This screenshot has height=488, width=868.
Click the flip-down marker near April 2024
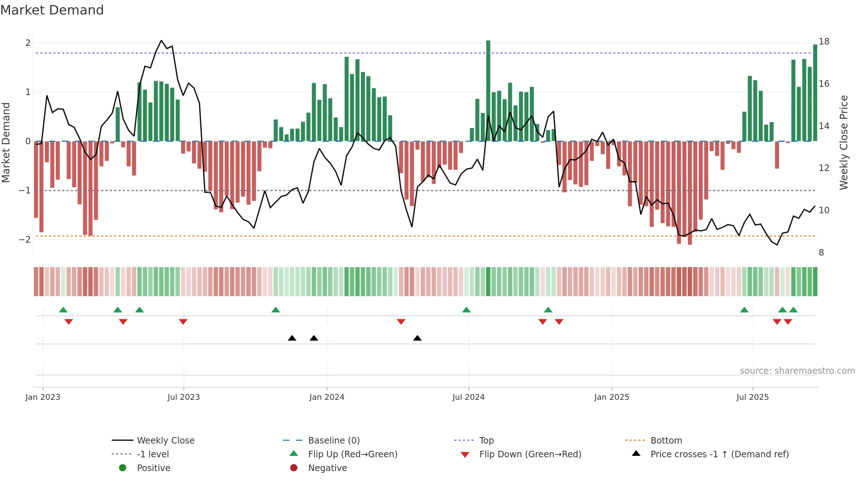click(401, 322)
